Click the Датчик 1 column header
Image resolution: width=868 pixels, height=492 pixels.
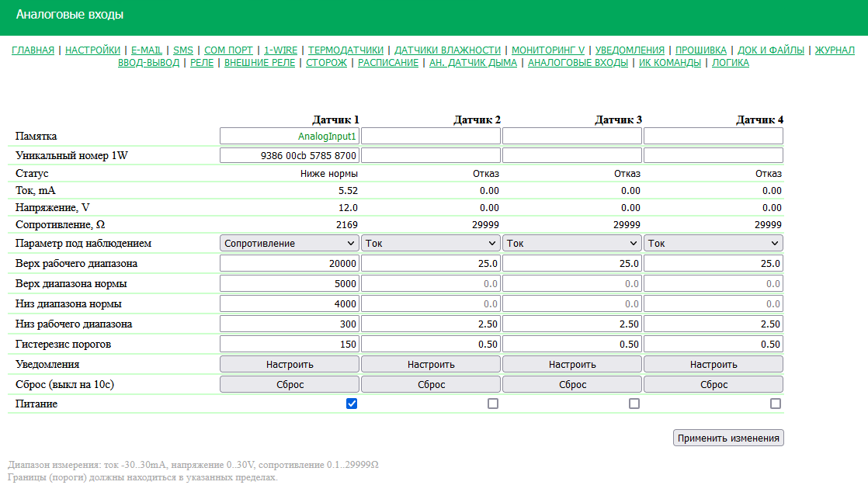(x=335, y=120)
